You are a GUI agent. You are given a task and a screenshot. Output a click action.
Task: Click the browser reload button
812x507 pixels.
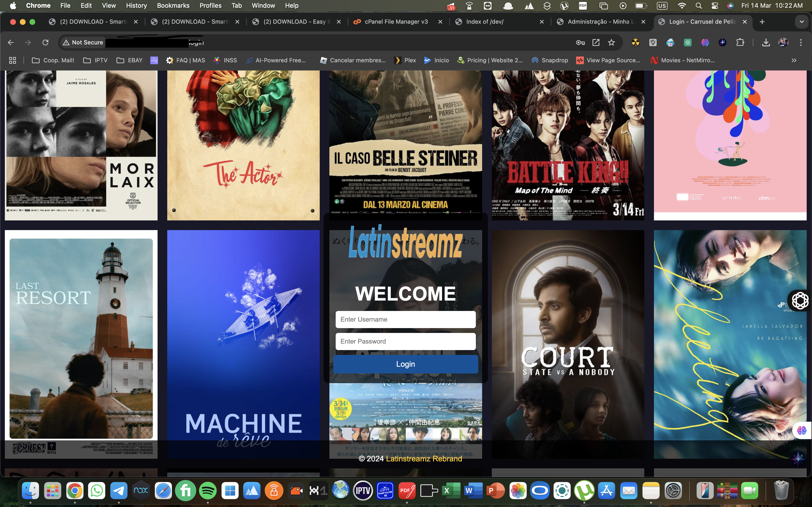45,42
